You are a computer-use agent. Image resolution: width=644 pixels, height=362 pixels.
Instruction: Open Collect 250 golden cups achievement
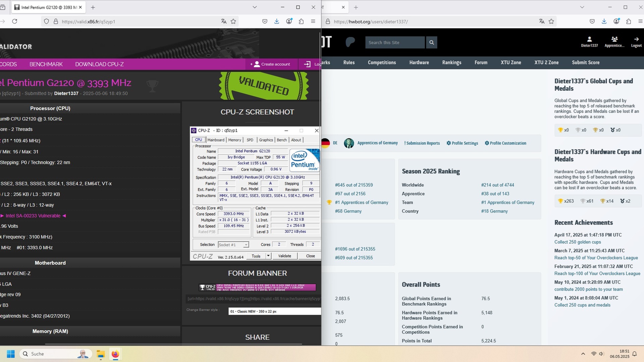578,242
